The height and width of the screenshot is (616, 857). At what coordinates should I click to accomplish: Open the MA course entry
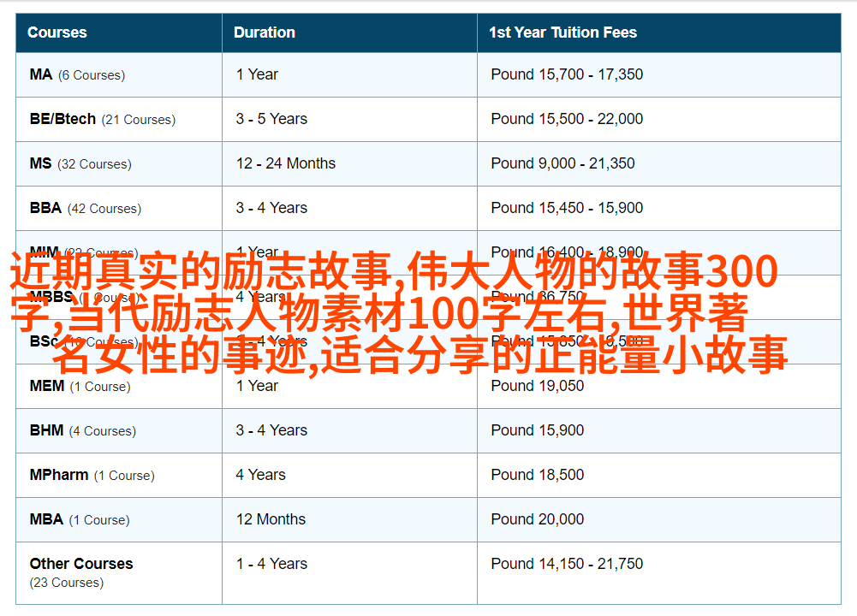click(41, 74)
